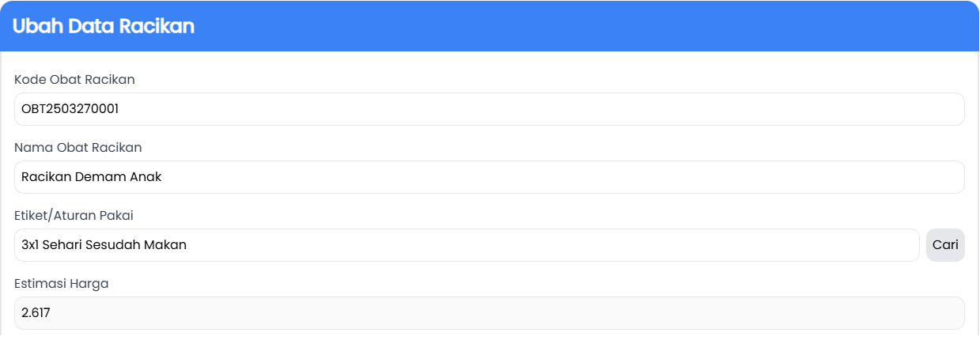Search etiket using the Cari button
This screenshot has width=980, height=340.
[x=945, y=245]
